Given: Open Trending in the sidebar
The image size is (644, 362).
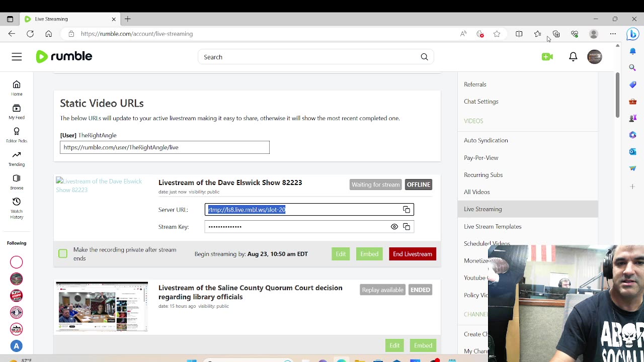Looking at the screenshot, I should pyautogui.click(x=17, y=158).
